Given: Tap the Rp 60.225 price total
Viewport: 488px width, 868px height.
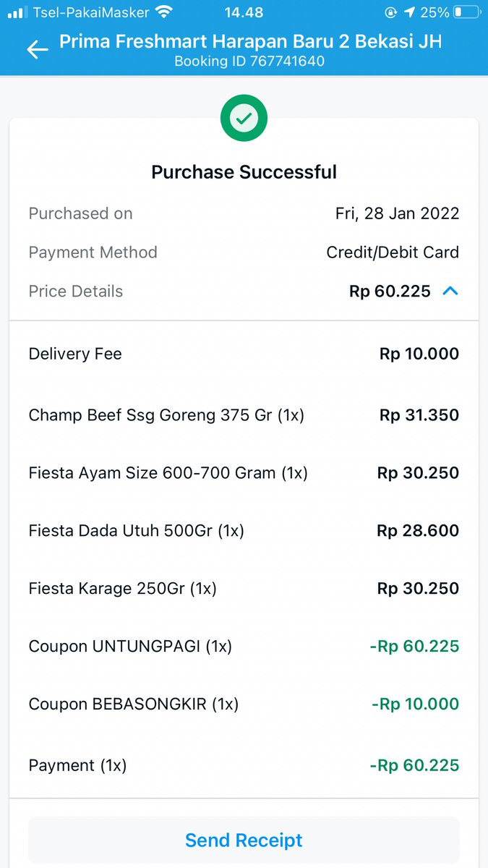Looking at the screenshot, I should pyautogui.click(x=390, y=292).
